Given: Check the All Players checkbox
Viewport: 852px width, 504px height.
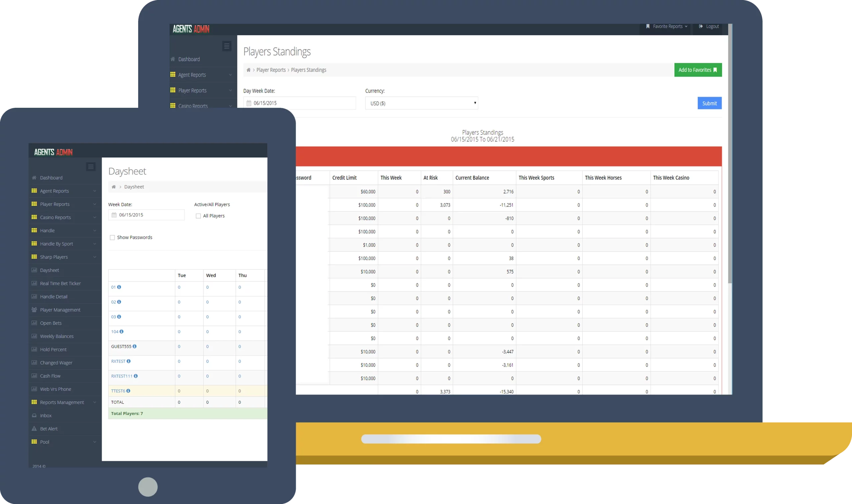Looking at the screenshot, I should click(x=198, y=216).
